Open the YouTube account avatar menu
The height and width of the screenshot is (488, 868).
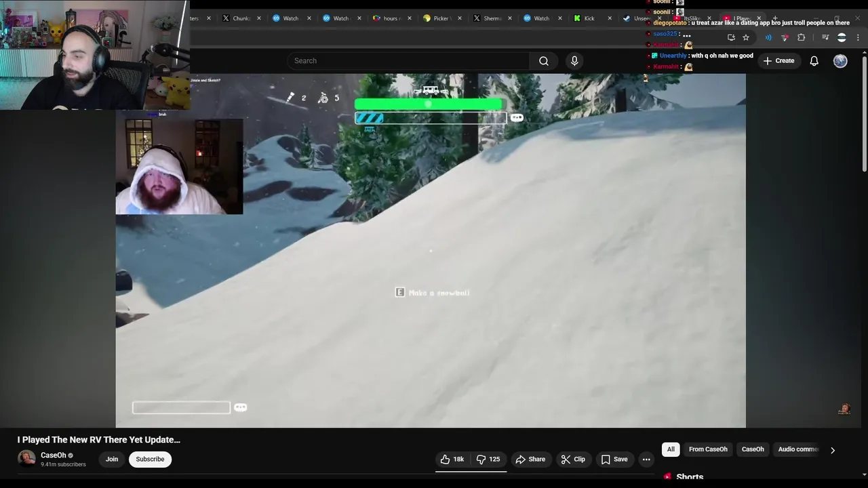(x=840, y=61)
